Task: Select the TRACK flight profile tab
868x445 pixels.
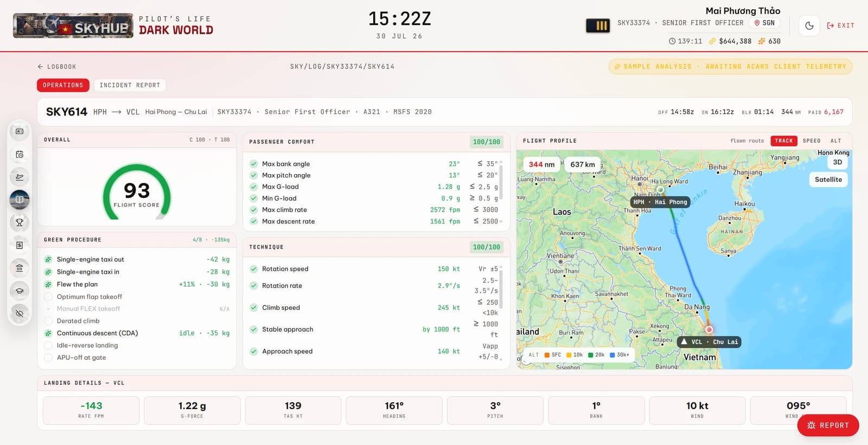Action: click(x=783, y=141)
